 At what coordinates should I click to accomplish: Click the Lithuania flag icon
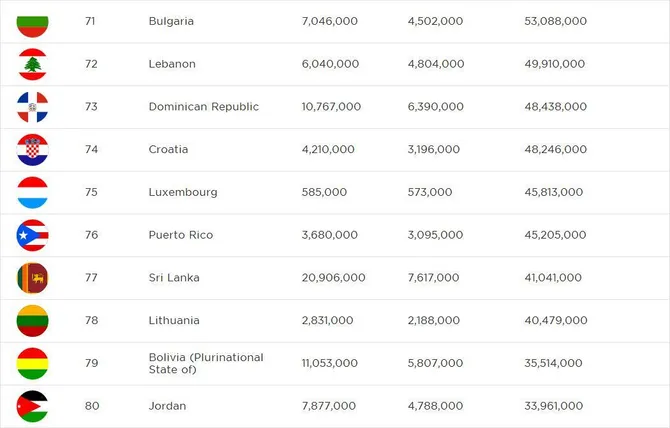point(32,320)
